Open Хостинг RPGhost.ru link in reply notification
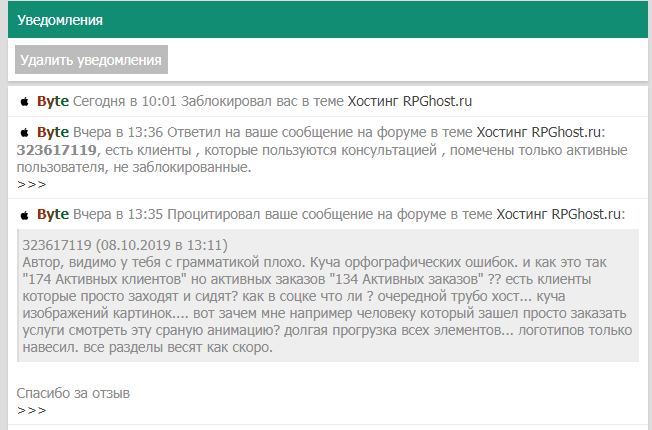 pos(538,132)
